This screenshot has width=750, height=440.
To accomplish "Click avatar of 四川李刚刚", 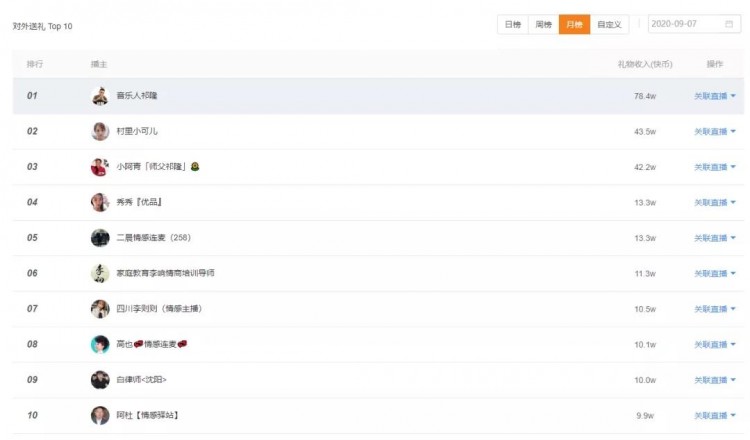I will [x=100, y=309].
